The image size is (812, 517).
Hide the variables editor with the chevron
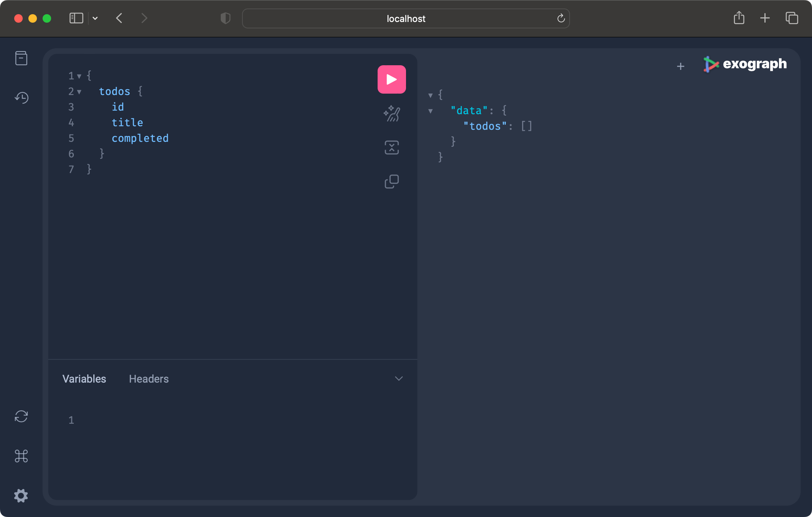pyautogui.click(x=399, y=379)
